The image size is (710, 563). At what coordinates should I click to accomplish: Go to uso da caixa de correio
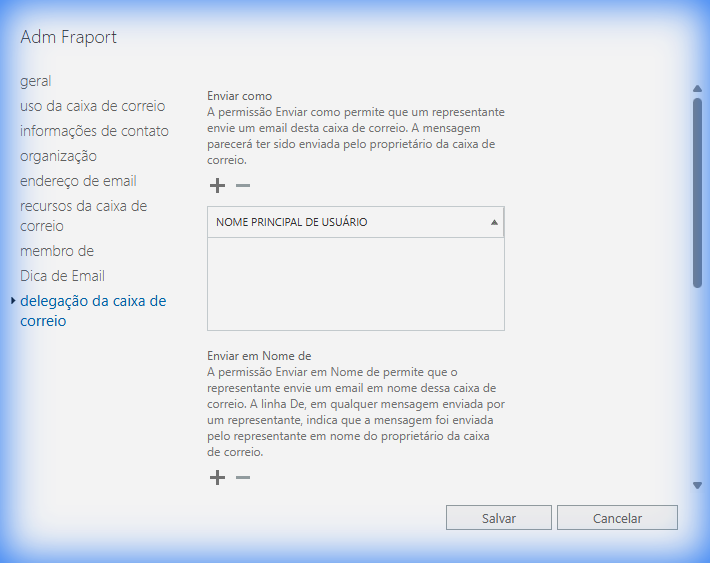point(92,106)
